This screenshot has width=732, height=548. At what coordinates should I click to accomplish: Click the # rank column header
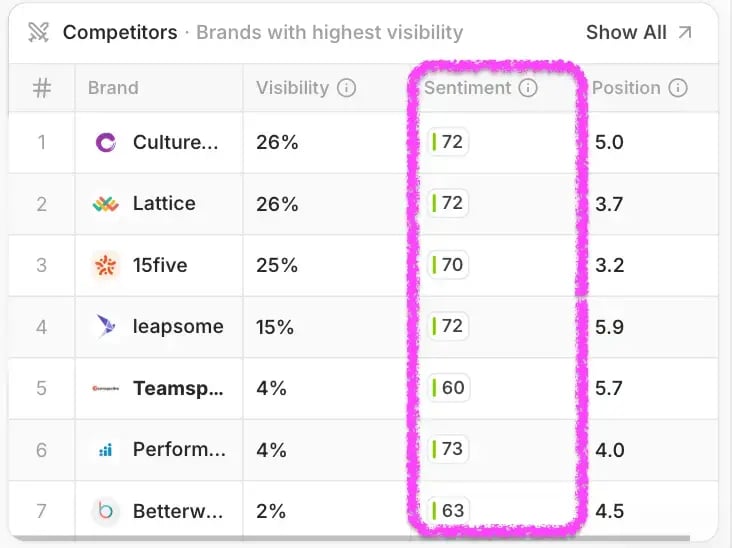(42, 88)
